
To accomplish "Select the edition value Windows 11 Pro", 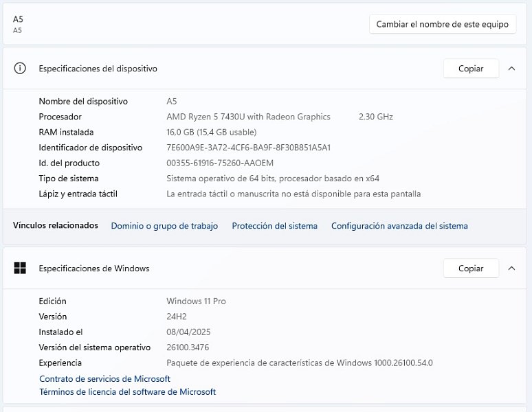I will point(196,301).
